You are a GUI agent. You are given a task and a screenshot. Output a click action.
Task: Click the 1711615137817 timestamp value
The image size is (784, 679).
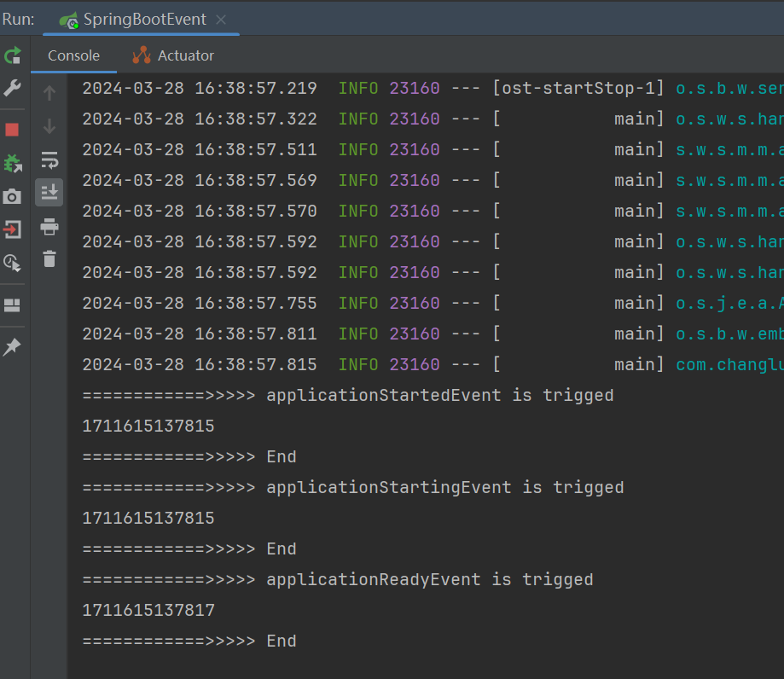148,610
